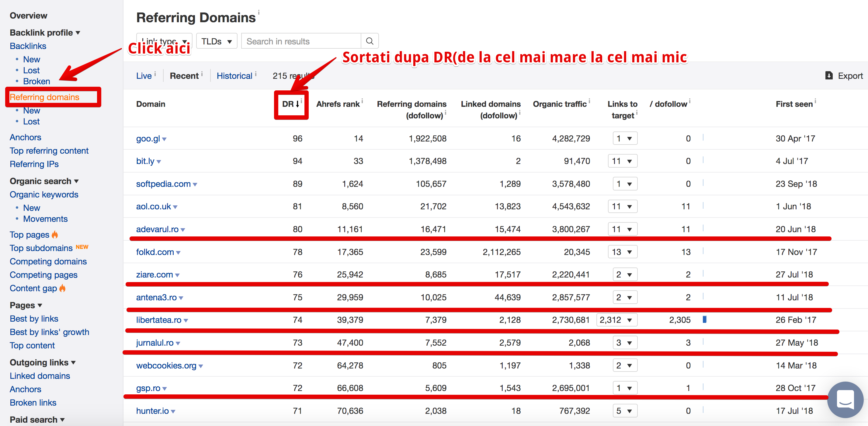
Task: Open Linked domains under Outgoing links
Action: pos(40,376)
